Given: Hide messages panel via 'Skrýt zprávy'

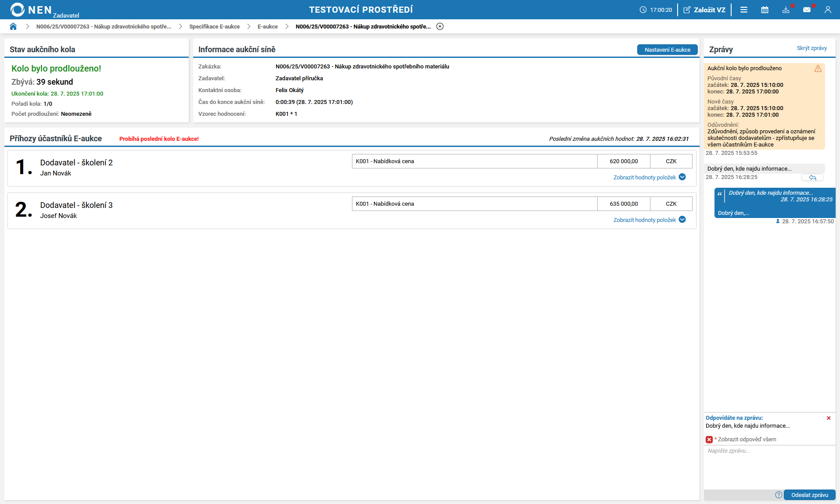Looking at the screenshot, I should click(811, 48).
